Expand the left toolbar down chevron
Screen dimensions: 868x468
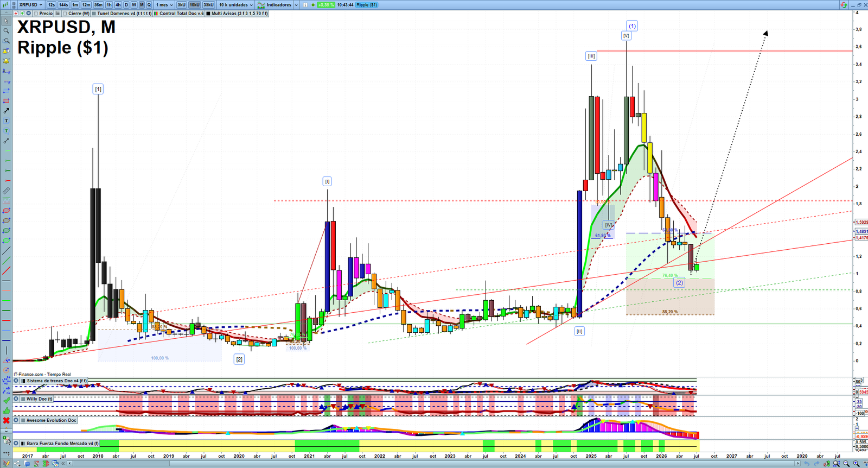(7, 431)
